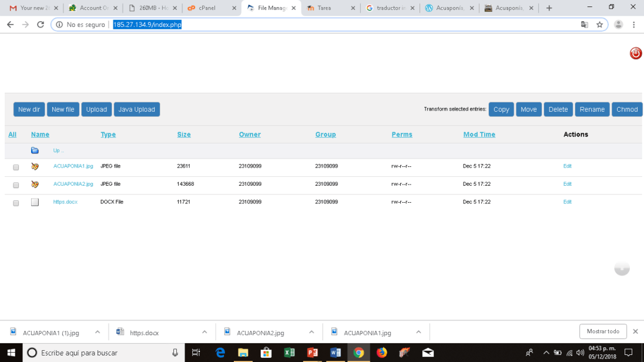Open download menu arrow for ACUAPONIA2.jpg

point(311,332)
